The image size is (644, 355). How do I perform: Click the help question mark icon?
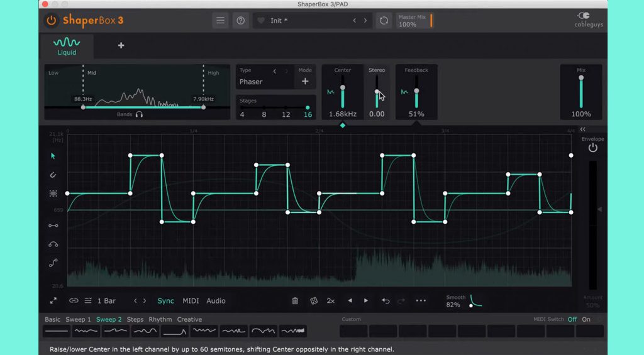tap(240, 21)
